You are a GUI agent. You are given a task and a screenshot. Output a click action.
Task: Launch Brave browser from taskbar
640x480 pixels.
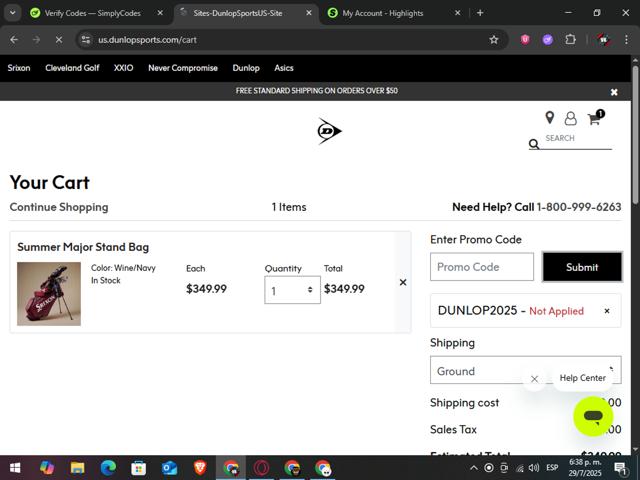point(200,468)
